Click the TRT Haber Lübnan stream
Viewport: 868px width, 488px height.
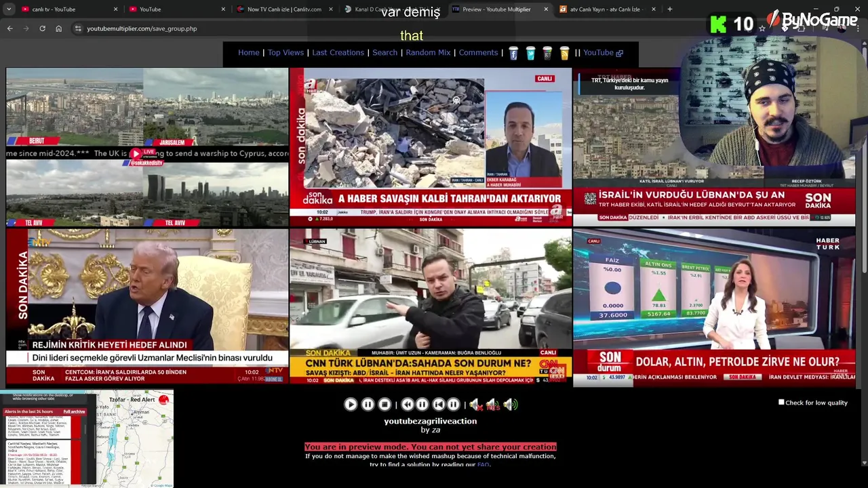tap(714, 146)
